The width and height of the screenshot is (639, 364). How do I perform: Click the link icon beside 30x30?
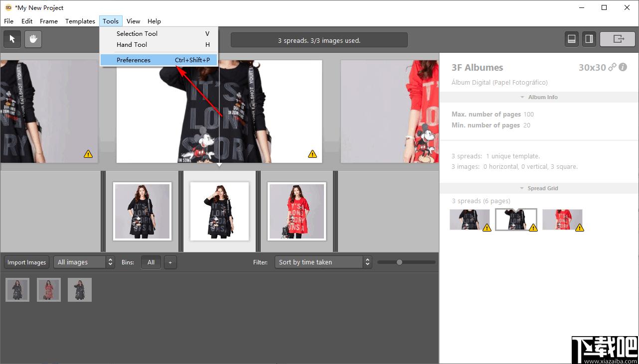click(612, 67)
